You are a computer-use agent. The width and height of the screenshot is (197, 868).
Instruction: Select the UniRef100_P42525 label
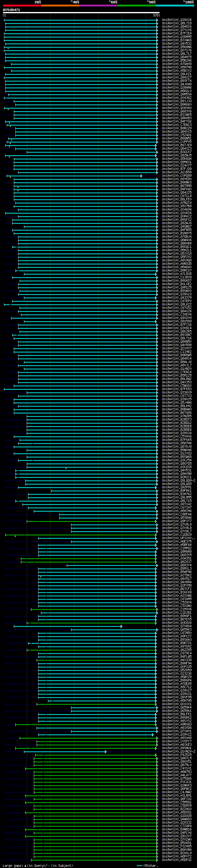(177, 755)
